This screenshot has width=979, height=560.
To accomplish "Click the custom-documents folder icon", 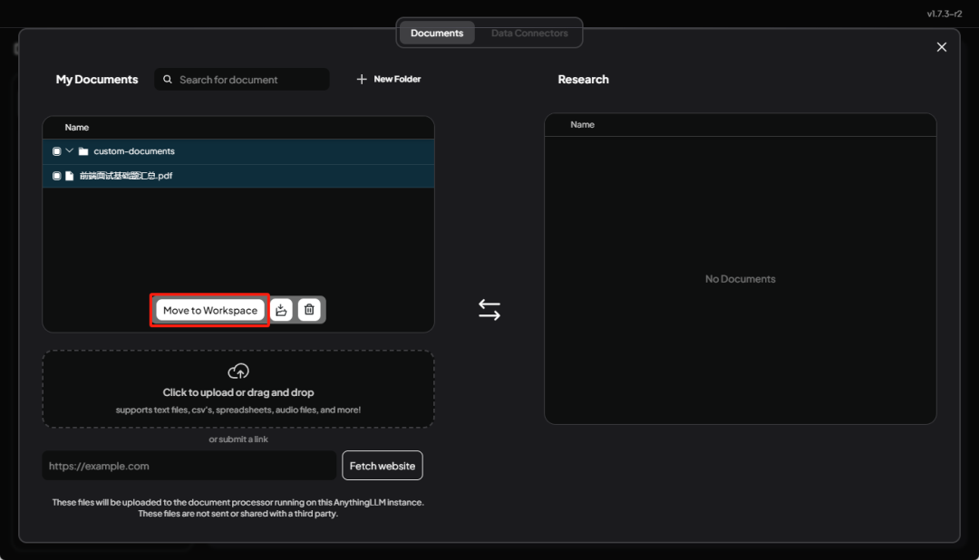I will tap(83, 151).
